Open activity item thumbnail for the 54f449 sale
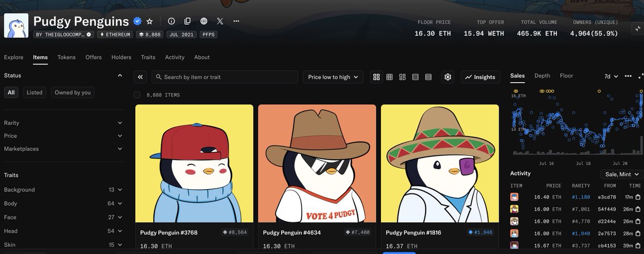Viewport: 644px width, 254px height. (x=514, y=208)
